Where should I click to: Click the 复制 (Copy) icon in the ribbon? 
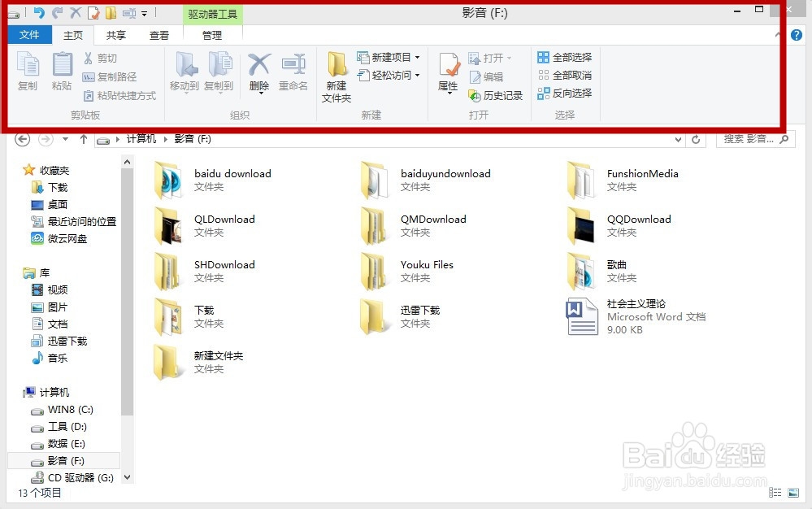[x=28, y=72]
